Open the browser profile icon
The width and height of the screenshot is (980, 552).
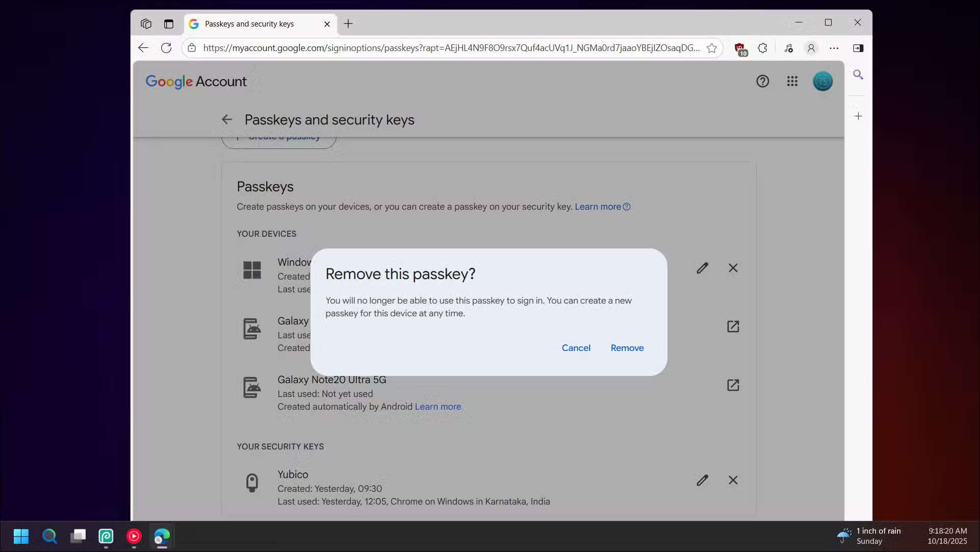pos(811,48)
